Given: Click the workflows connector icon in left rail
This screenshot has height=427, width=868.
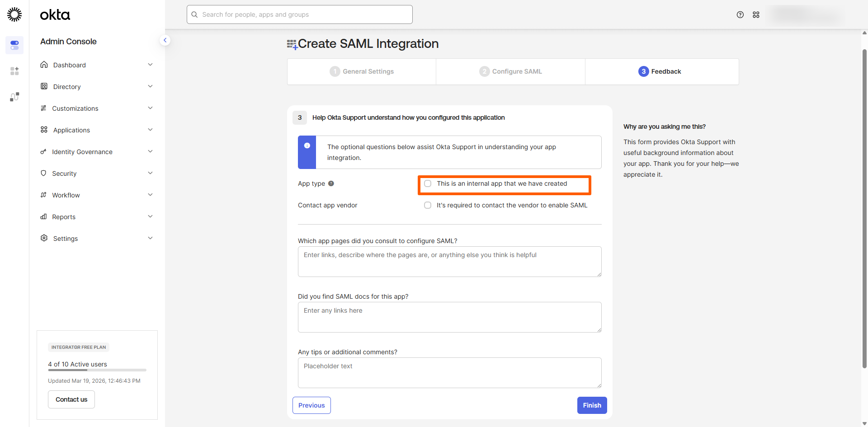Looking at the screenshot, I should click(x=14, y=97).
